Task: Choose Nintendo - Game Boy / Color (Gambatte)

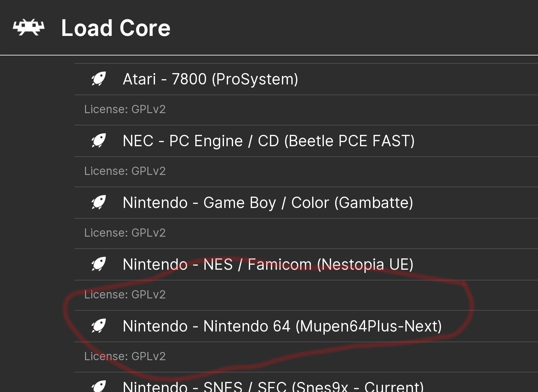Action: click(x=306, y=203)
